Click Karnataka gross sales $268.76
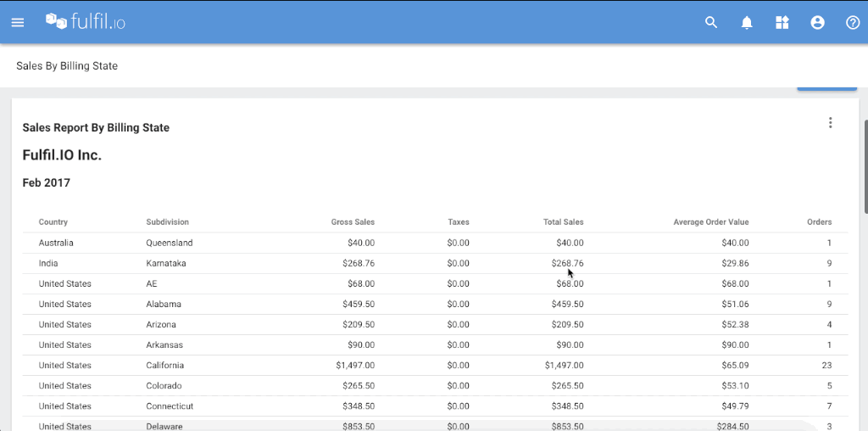This screenshot has width=868, height=431. [x=359, y=263]
